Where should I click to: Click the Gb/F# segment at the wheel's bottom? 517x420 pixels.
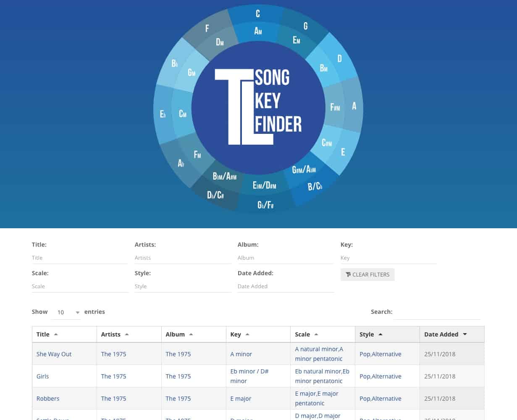tap(265, 205)
